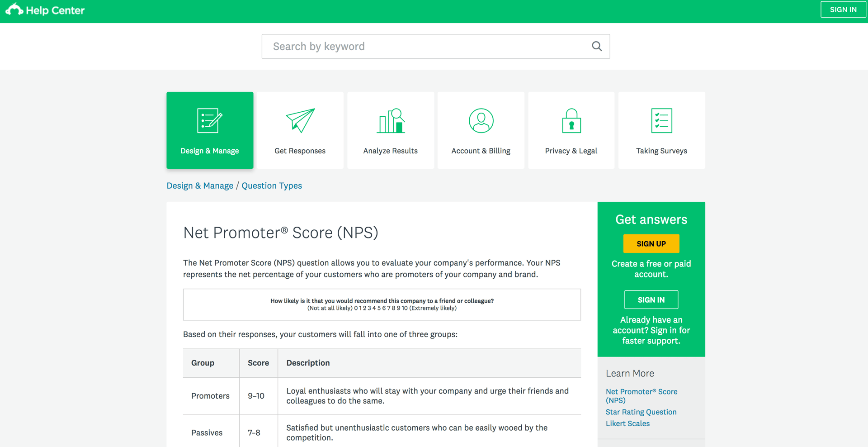Click the search magnifying glass icon
Screen dimensions: 868x447
point(596,46)
